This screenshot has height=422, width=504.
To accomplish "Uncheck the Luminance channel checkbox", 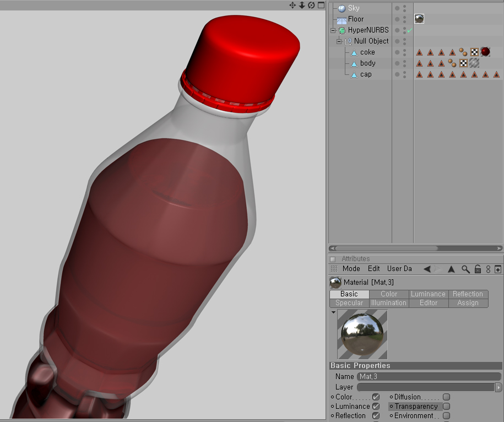I will point(376,406).
